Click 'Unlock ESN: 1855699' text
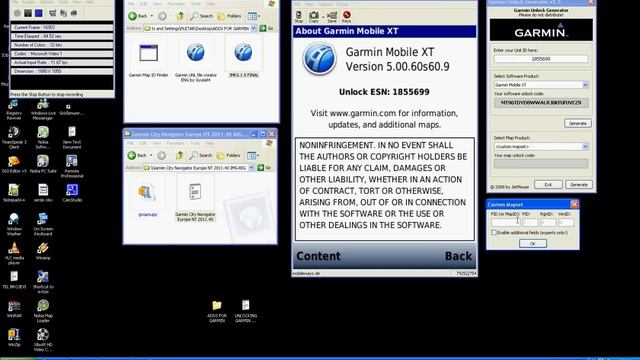 tap(384, 92)
